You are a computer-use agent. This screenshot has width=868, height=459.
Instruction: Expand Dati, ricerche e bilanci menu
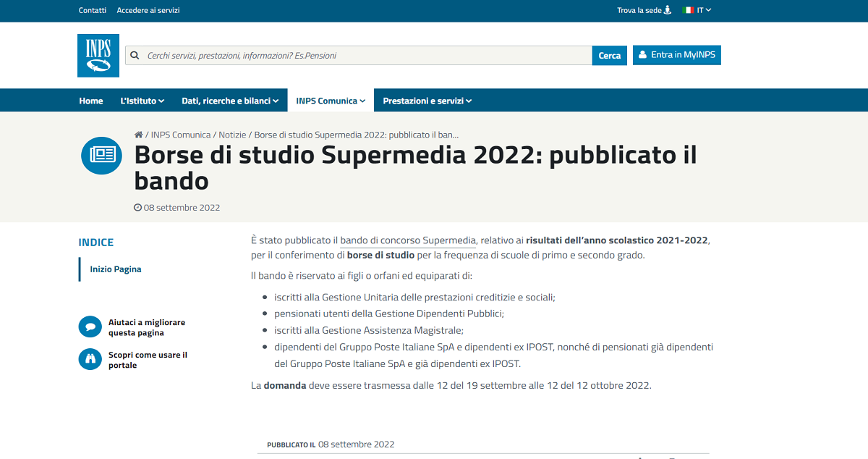click(x=230, y=101)
